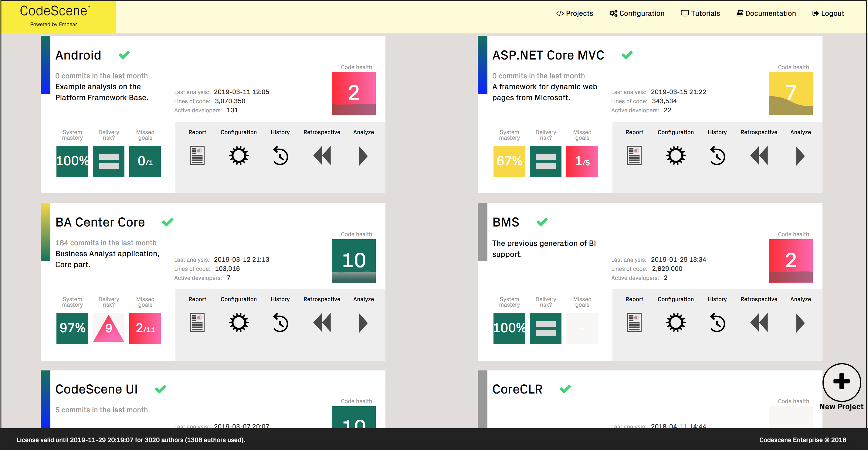The image size is (868, 450).
Task: Open ASP.NET Core MVC Retrospective icon
Action: (x=759, y=155)
